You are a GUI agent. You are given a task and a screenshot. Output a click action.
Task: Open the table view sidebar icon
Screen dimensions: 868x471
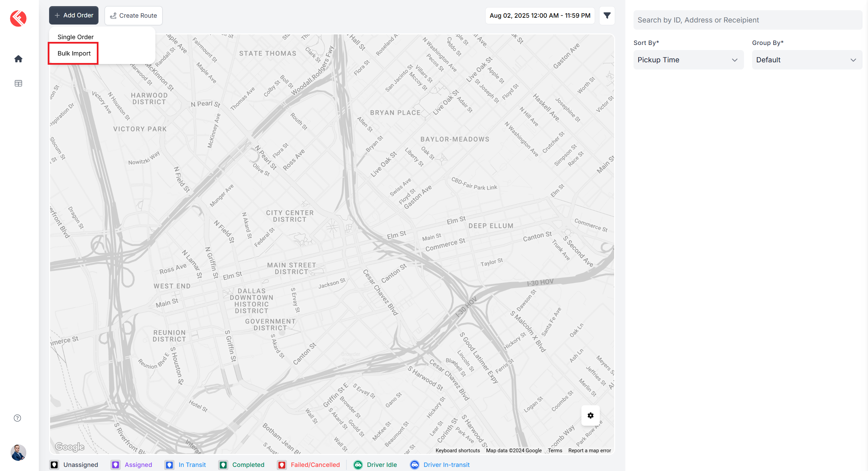[18, 83]
